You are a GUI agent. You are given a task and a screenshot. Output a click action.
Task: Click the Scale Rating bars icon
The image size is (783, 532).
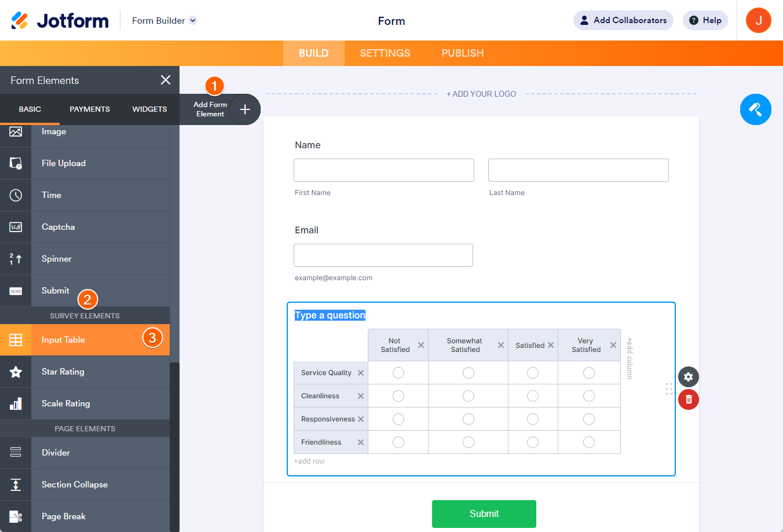16,403
